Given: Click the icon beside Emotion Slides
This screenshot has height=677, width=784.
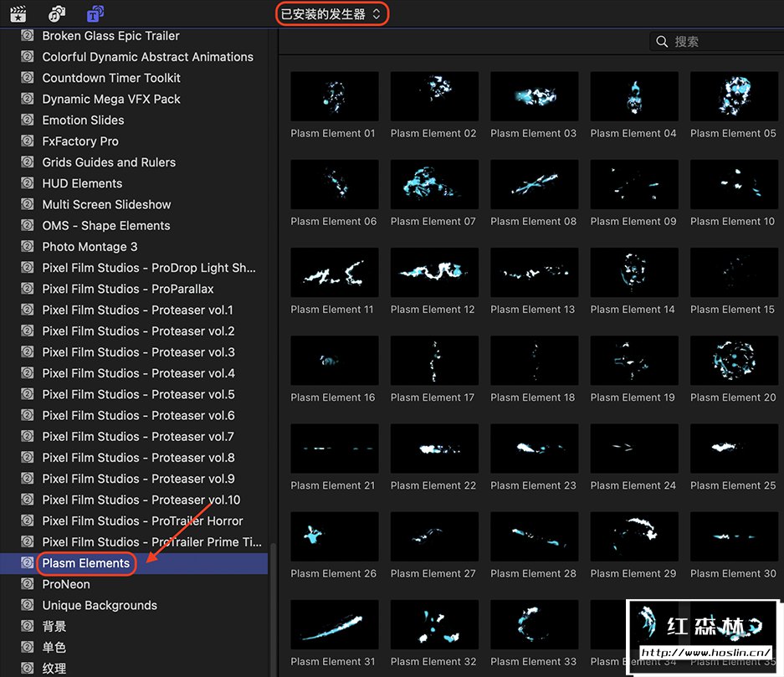Looking at the screenshot, I should pyautogui.click(x=28, y=120).
